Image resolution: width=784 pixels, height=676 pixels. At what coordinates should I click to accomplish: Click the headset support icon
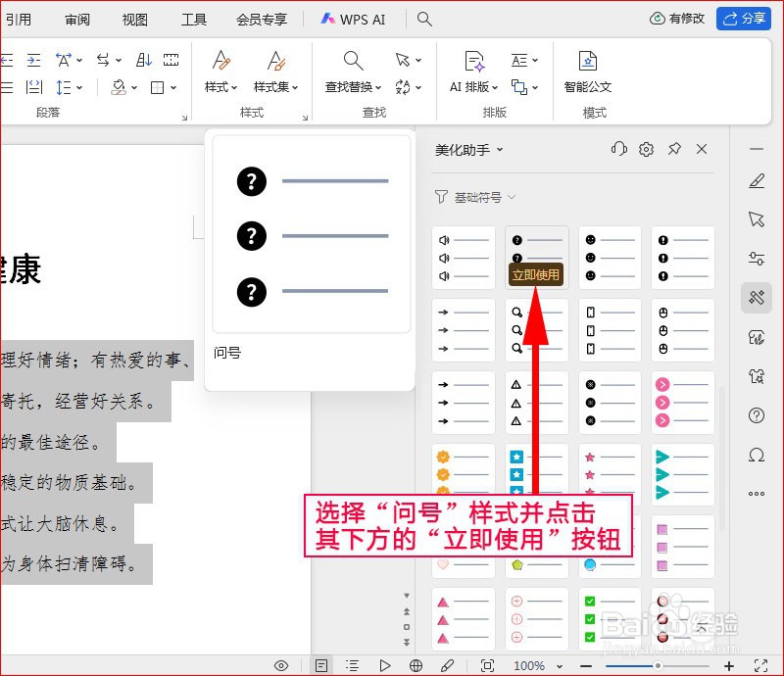pos(619,149)
